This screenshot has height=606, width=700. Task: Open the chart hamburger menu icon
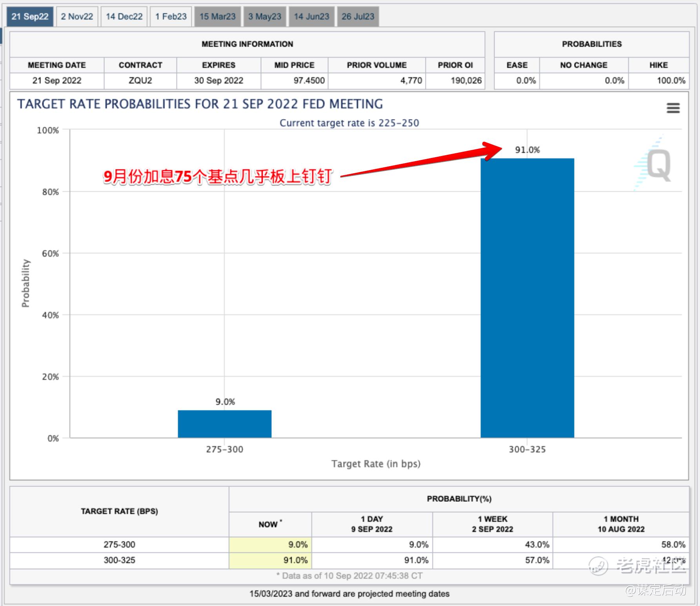pyautogui.click(x=673, y=108)
